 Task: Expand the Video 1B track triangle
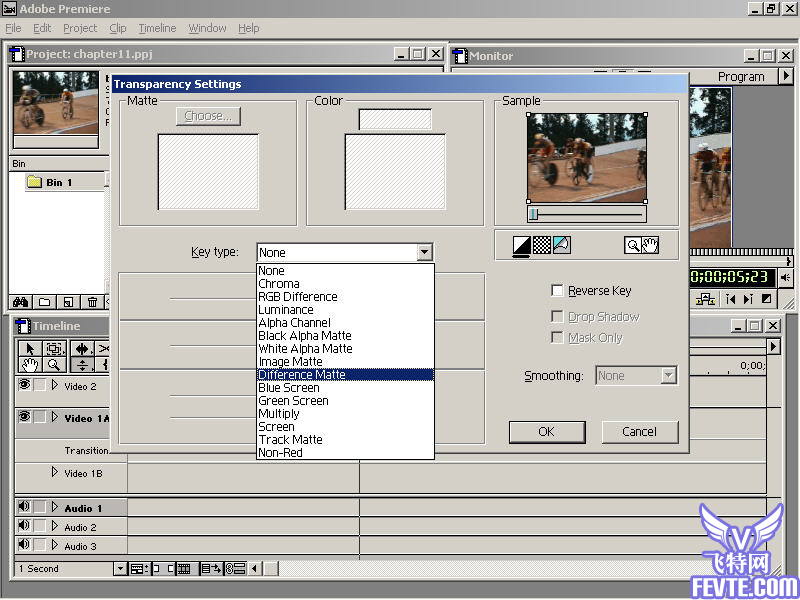click(55, 472)
